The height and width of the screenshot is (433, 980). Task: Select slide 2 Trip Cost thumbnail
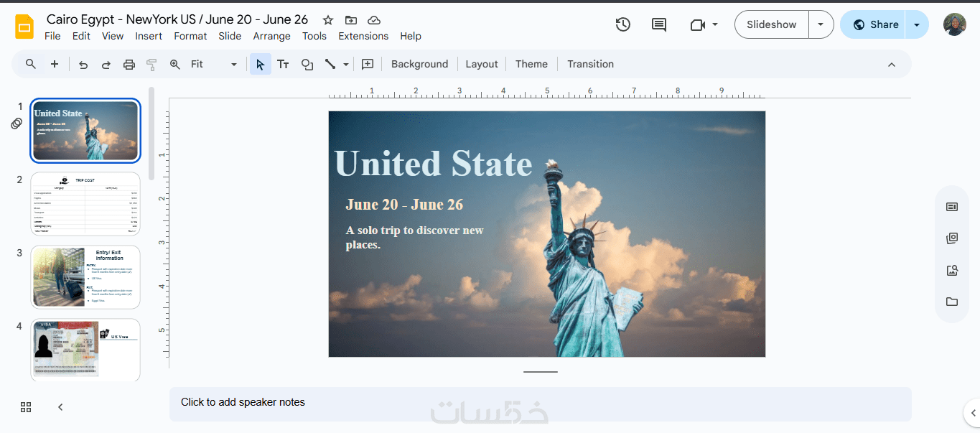(x=85, y=203)
